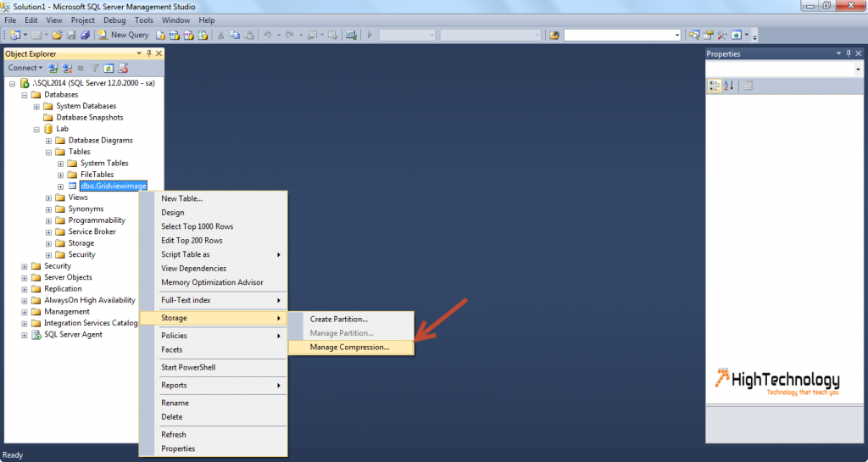The width and height of the screenshot is (868, 462).
Task: Click the Start Debugging play icon
Action: pos(370,35)
